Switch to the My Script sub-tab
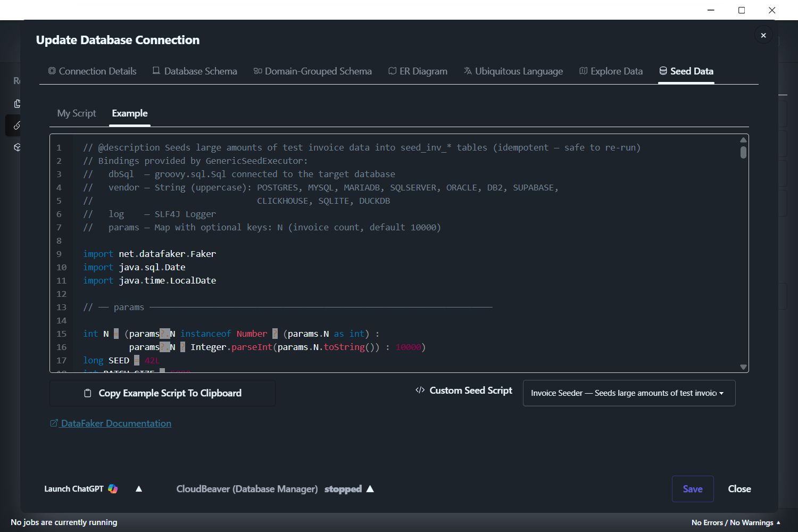This screenshot has height=532, width=798. (x=77, y=113)
